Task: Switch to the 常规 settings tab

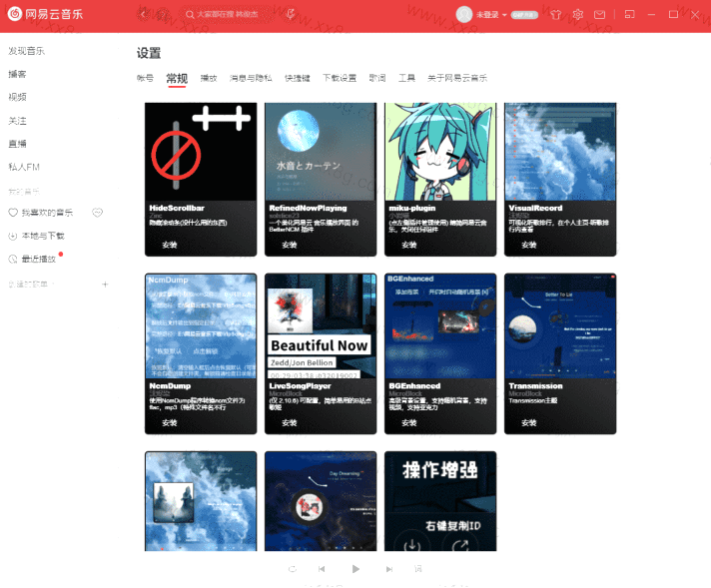Action: coord(177,78)
